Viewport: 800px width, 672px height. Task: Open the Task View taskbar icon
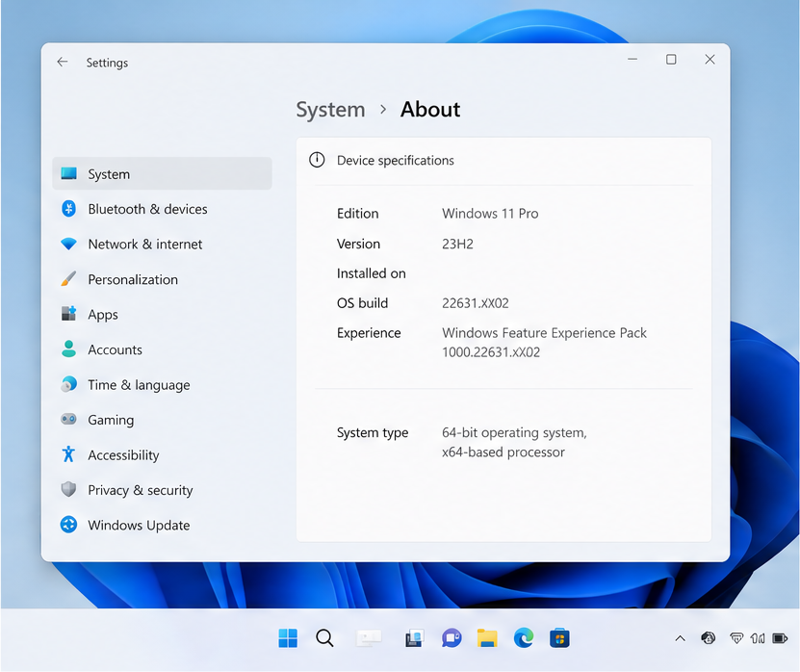tap(369, 637)
